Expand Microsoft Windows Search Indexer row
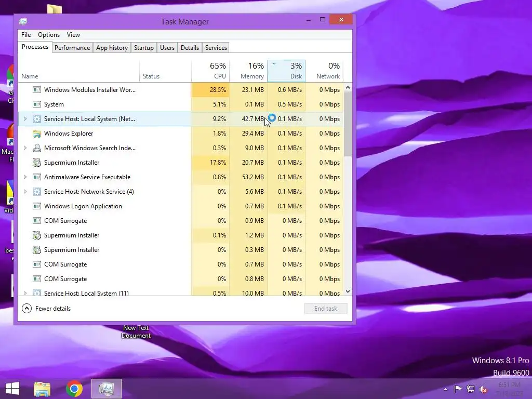Screen dimensions: 532x399 25,148
